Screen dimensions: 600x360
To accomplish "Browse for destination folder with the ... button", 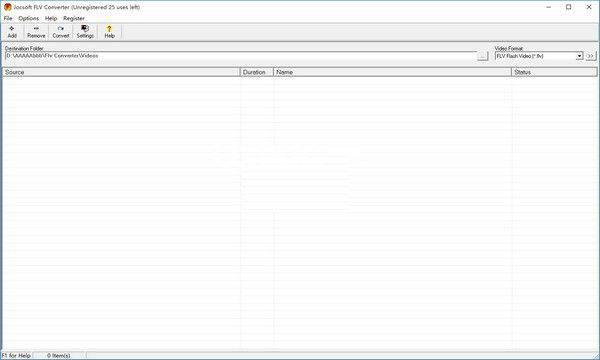I will (483, 56).
